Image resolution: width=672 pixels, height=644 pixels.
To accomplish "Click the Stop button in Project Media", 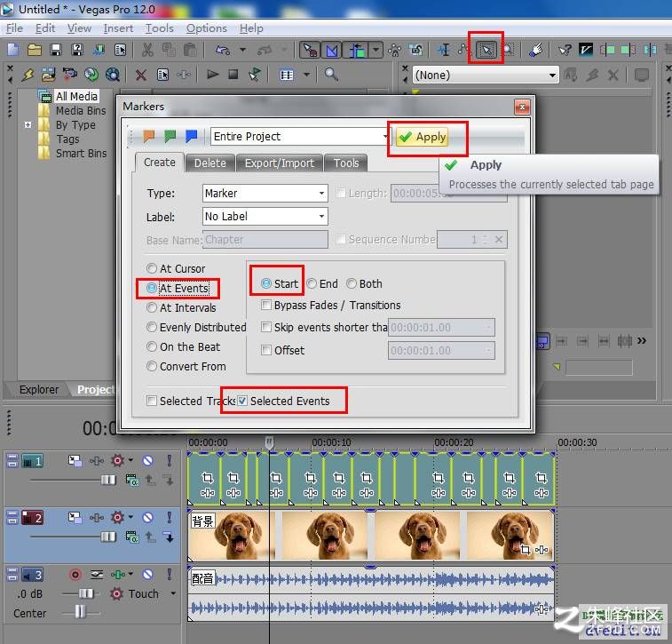I will point(233,75).
